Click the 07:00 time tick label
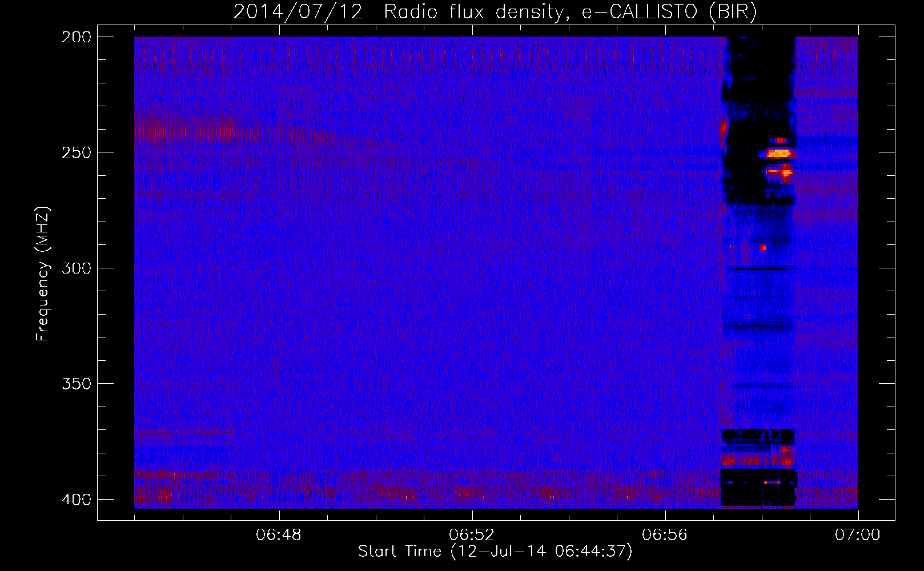 click(858, 535)
